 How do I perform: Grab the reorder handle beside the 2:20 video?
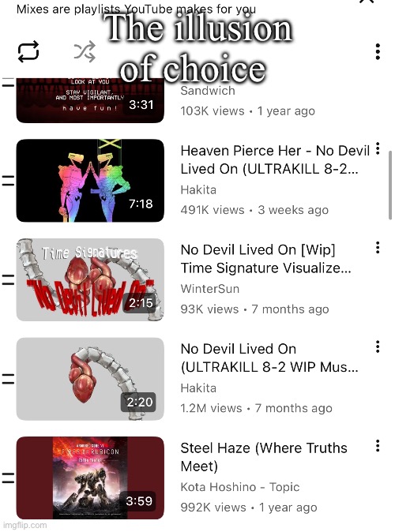click(8, 379)
